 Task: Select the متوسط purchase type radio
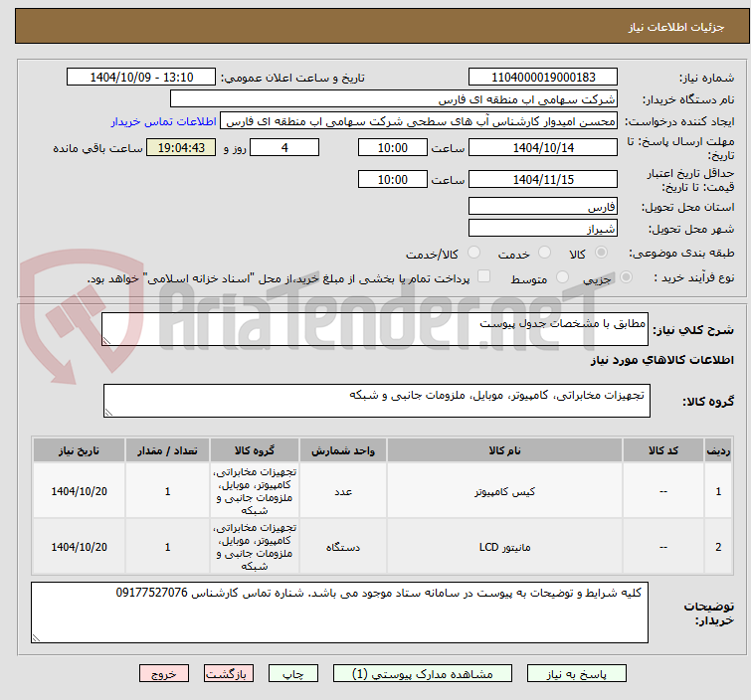pyautogui.click(x=562, y=277)
